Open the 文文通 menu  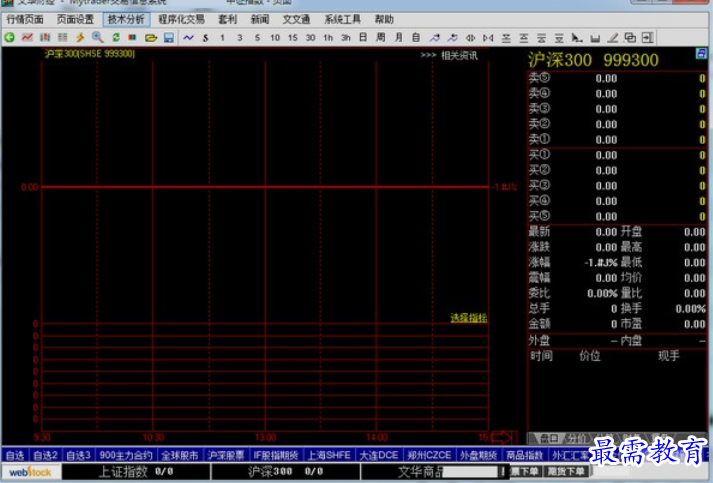coord(296,20)
